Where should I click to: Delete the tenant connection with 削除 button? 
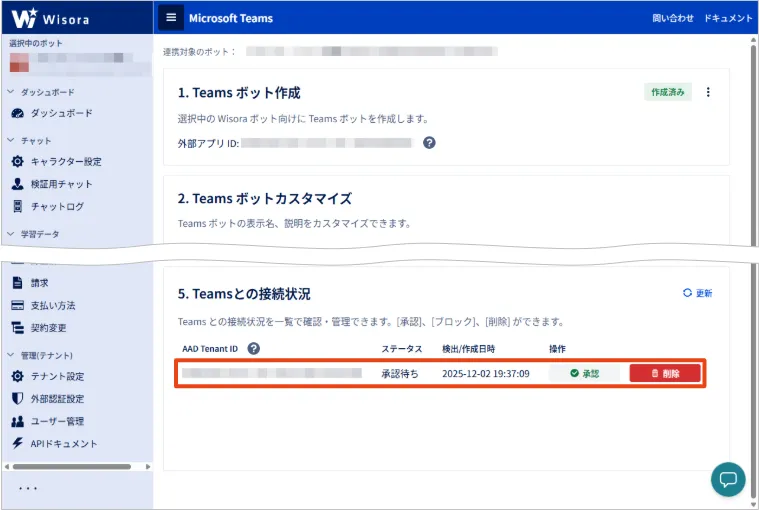click(664, 373)
